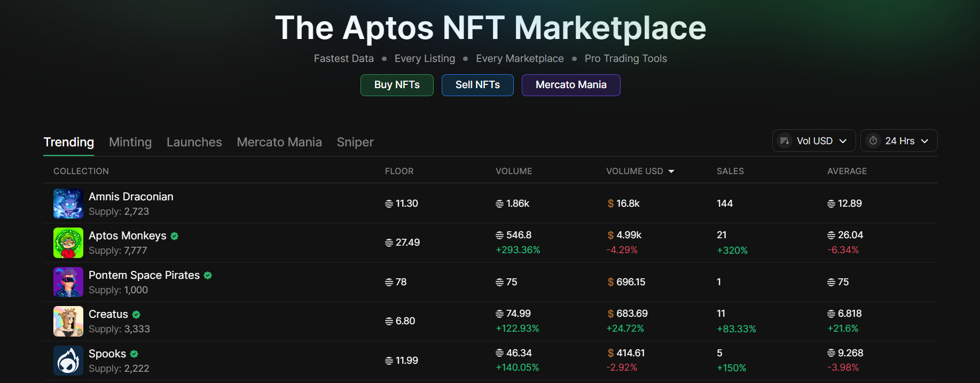The height and width of the screenshot is (383, 980).
Task: Open the Pontem Space Pirates collection name
Action: point(144,275)
